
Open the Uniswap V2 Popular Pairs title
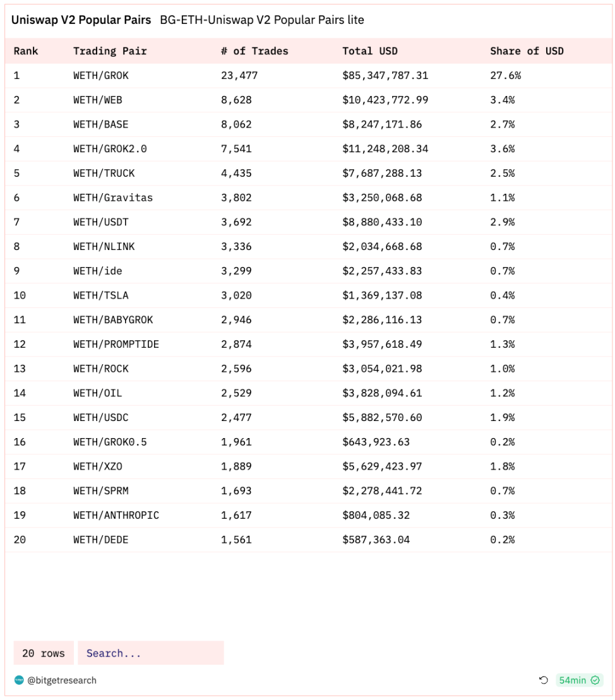coord(81,20)
